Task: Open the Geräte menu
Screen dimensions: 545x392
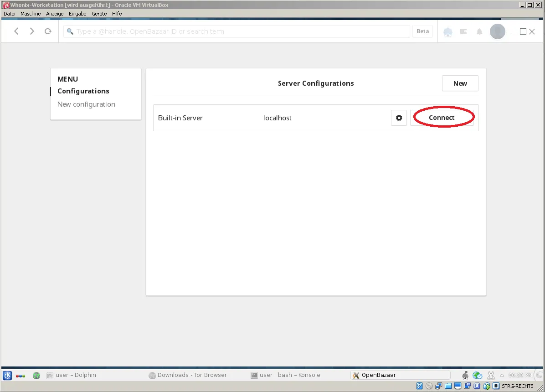Action: (x=99, y=14)
